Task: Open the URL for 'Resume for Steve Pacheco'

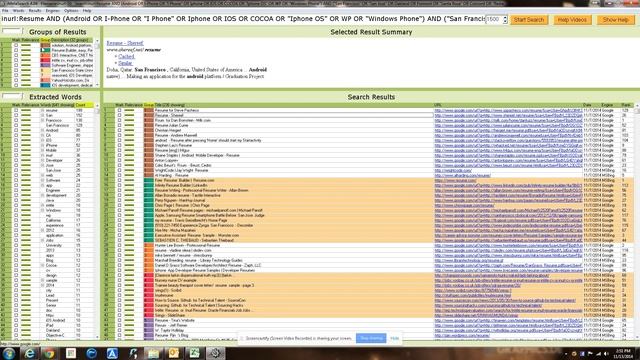Action: coord(508,110)
